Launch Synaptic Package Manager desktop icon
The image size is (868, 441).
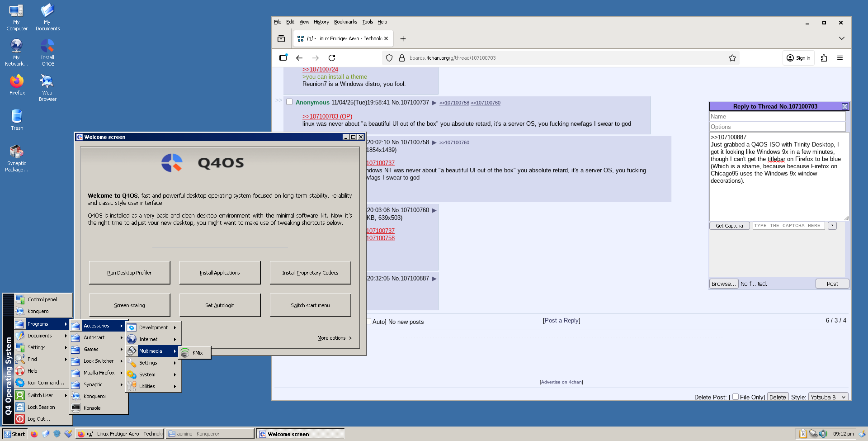pos(17,158)
